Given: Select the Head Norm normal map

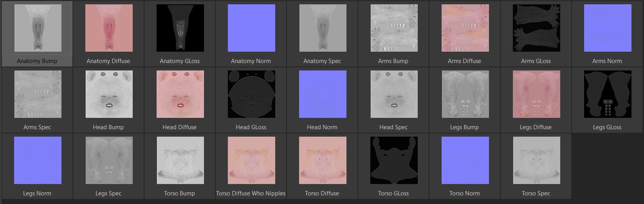Looking at the screenshot, I should [x=323, y=94].
